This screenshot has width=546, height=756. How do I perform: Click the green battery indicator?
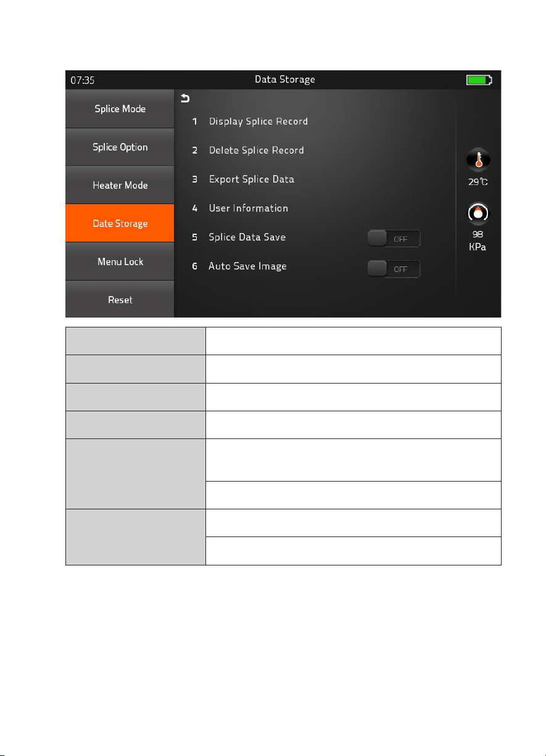pyautogui.click(x=479, y=80)
